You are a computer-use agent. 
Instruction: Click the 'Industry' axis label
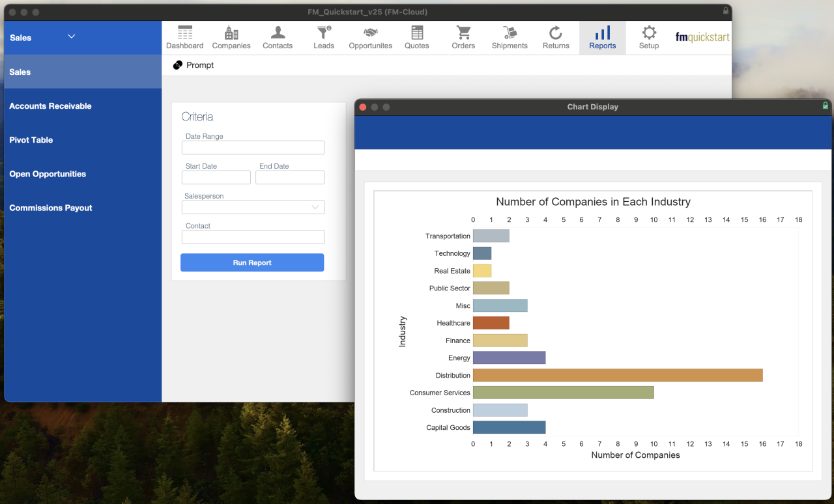tap(402, 331)
